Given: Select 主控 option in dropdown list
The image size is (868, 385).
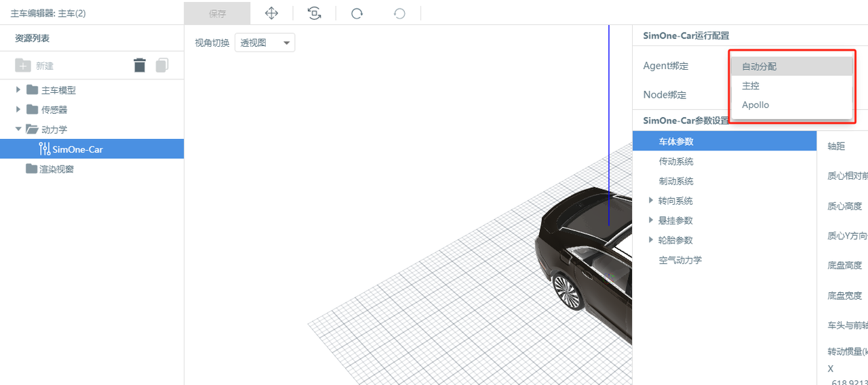Looking at the screenshot, I should pos(791,86).
